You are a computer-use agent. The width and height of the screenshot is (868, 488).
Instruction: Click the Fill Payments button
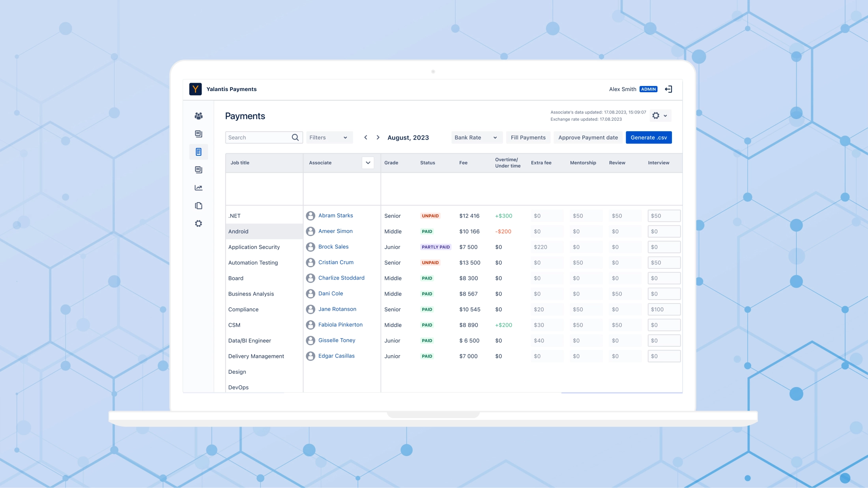click(528, 137)
